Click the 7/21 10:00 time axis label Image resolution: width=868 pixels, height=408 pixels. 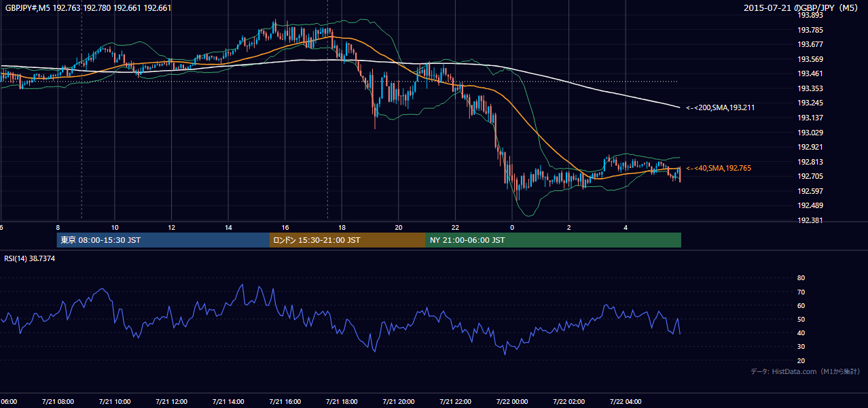coord(115,402)
